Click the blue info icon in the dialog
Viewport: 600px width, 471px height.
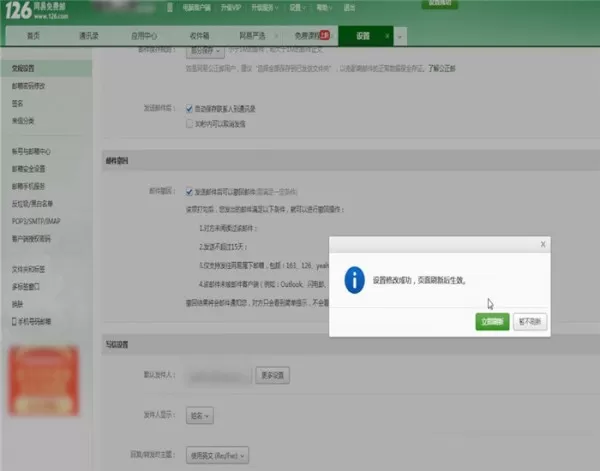354,280
